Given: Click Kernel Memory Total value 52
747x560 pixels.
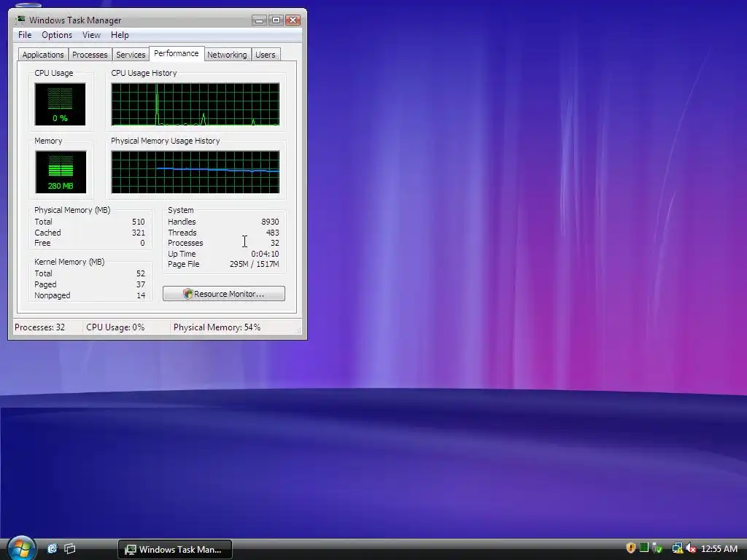Looking at the screenshot, I should pos(141,274).
